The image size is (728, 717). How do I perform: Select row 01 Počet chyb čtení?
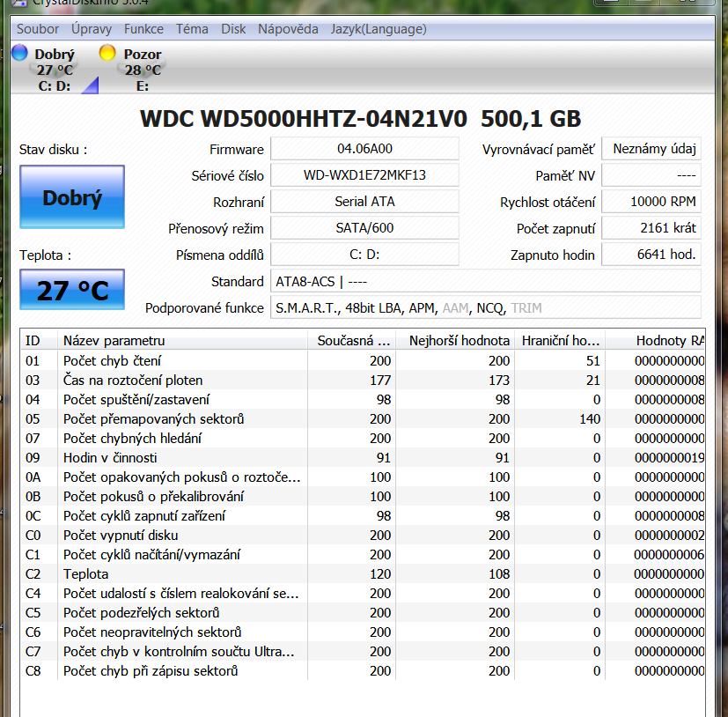click(x=363, y=360)
